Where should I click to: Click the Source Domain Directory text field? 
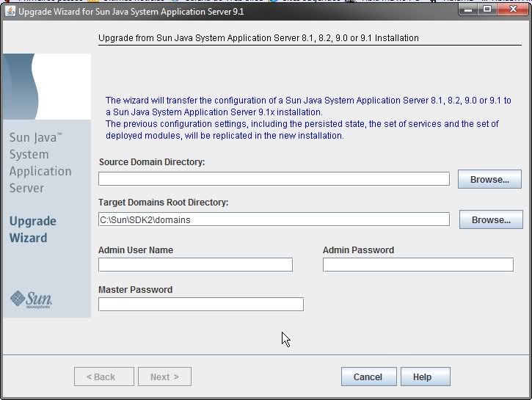click(274, 179)
